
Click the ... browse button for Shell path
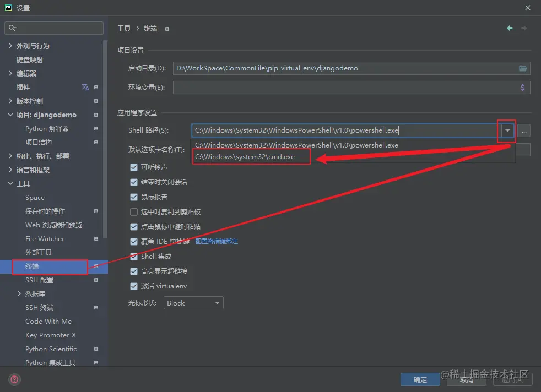tap(524, 130)
